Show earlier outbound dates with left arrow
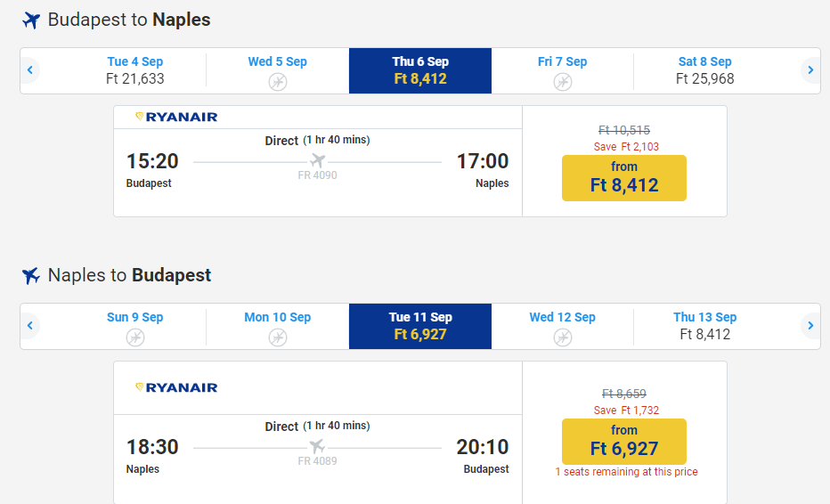The image size is (830, 504). [30, 70]
